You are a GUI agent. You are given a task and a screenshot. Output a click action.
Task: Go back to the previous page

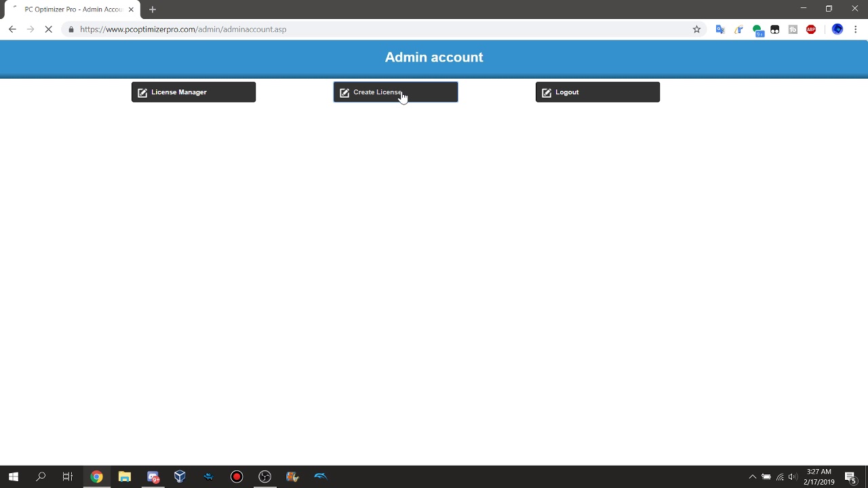point(12,29)
